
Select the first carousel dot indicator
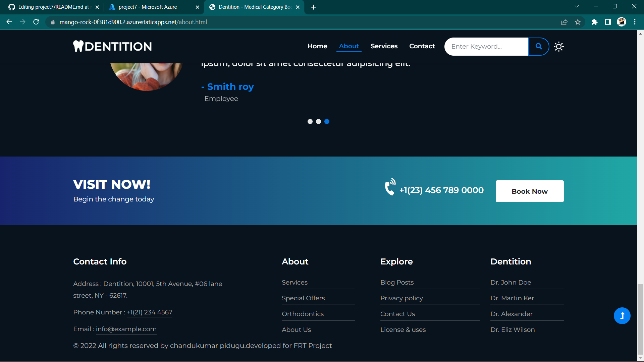pos(310,122)
